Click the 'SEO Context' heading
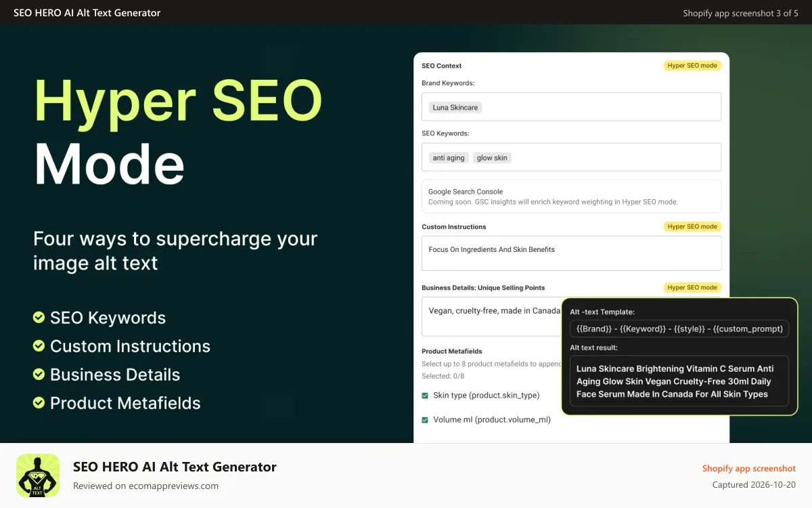Screen dimensions: 812x508 [442, 66]
